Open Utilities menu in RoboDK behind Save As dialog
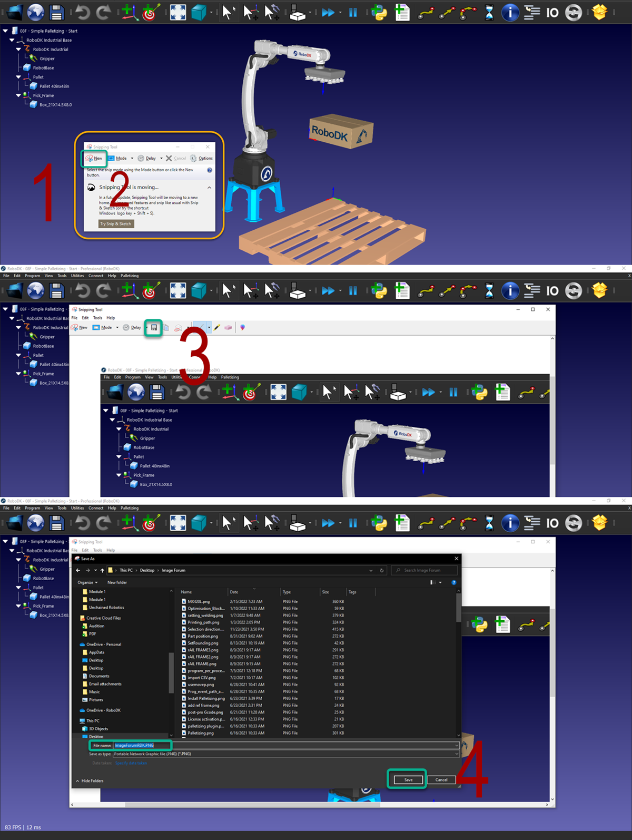The width and height of the screenshot is (632, 840). 77,508
